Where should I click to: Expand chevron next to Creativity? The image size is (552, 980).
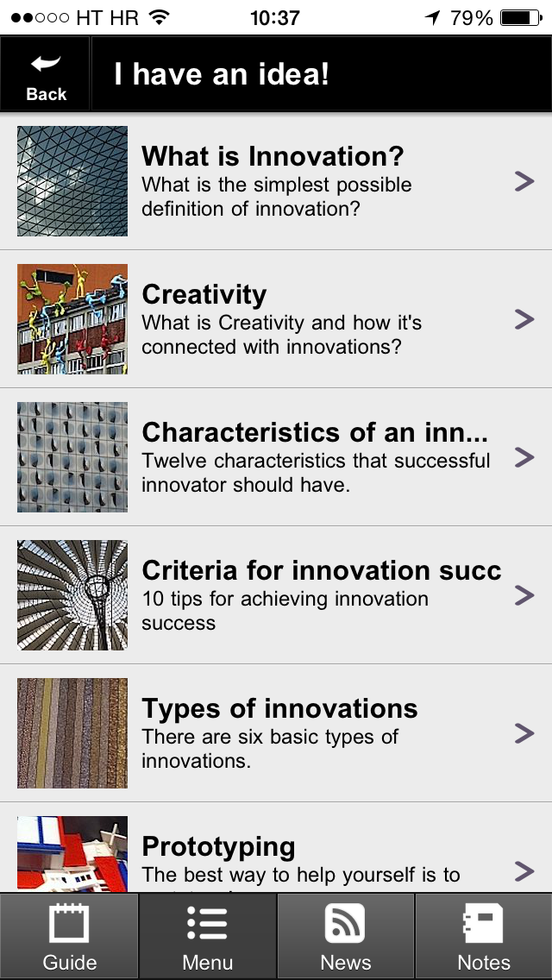524,319
